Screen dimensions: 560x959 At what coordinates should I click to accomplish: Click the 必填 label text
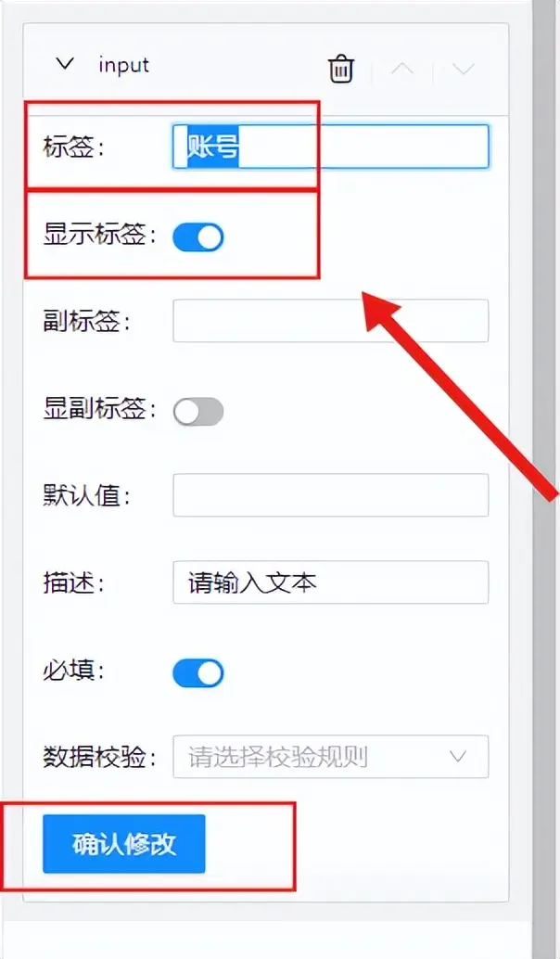tap(74, 671)
